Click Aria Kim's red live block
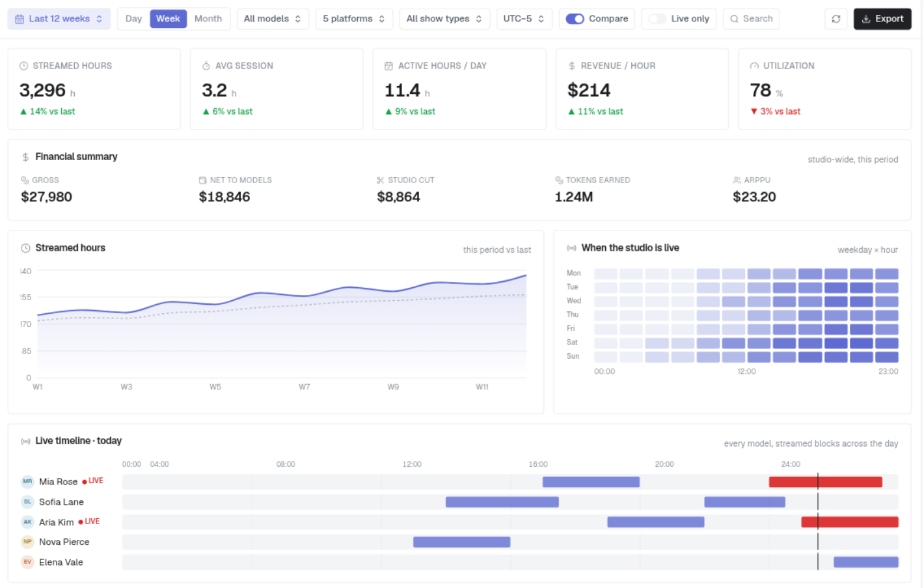The image size is (924, 588). pos(850,522)
